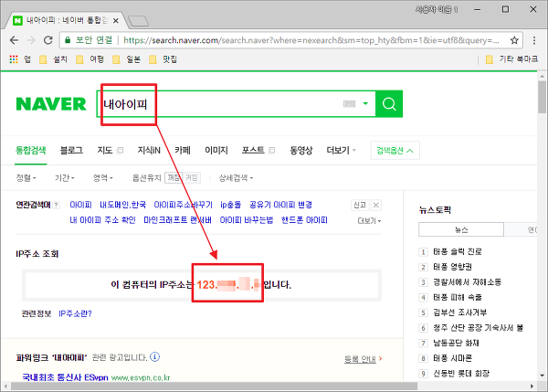Expand the search box autocomplete arrow
This screenshot has width=548, height=392.
(365, 103)
